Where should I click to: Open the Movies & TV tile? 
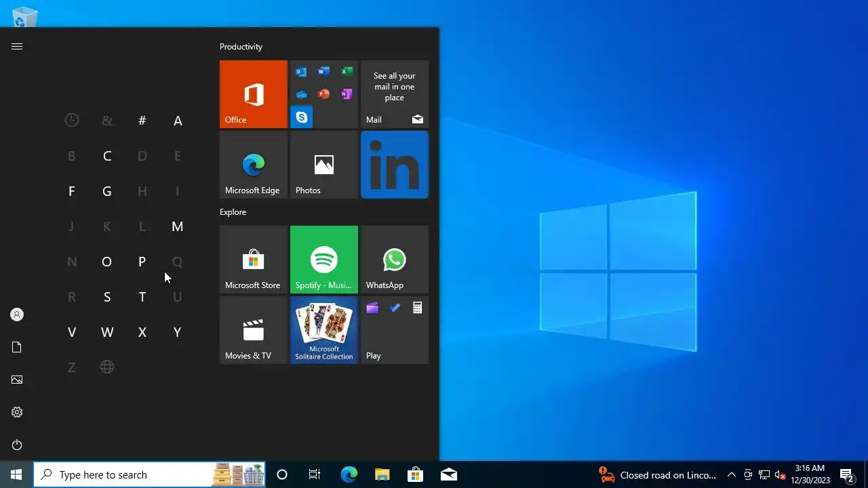point(254,330)
